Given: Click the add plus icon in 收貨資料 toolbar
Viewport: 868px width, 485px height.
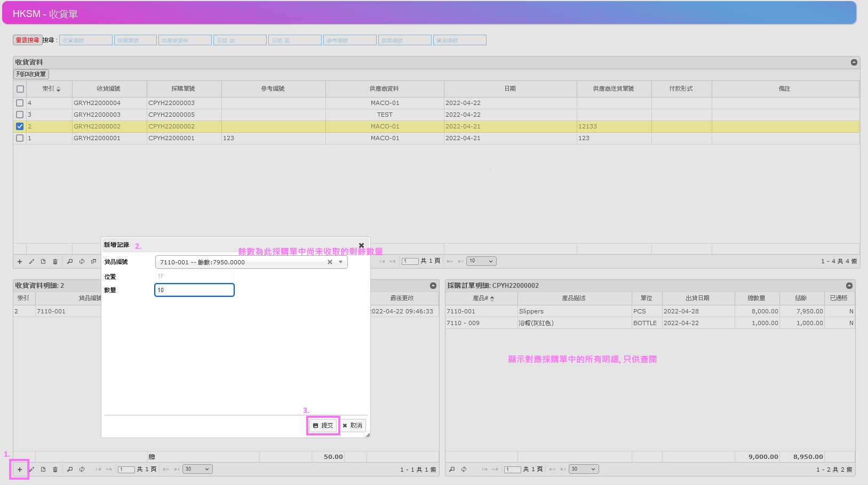Looking at the screenshot, I should pos(20,262).
